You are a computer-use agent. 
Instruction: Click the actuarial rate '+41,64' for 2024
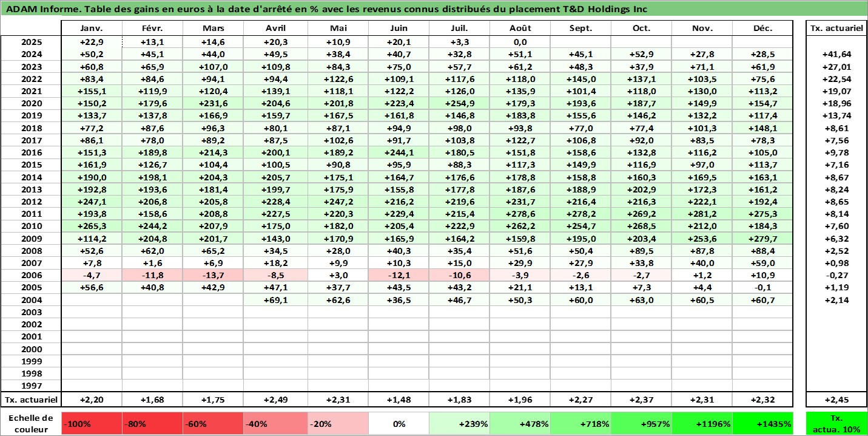point(836,54)
